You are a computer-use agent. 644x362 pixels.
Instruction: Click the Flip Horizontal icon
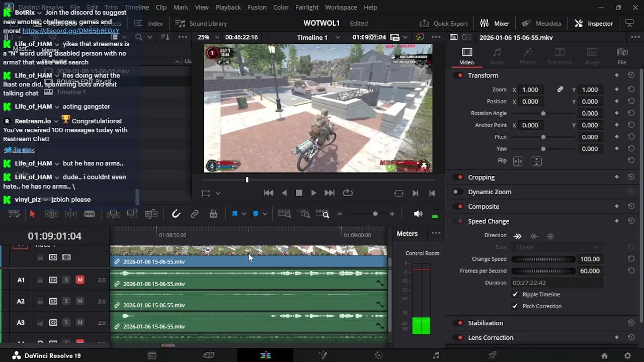(x=518, y=161)
